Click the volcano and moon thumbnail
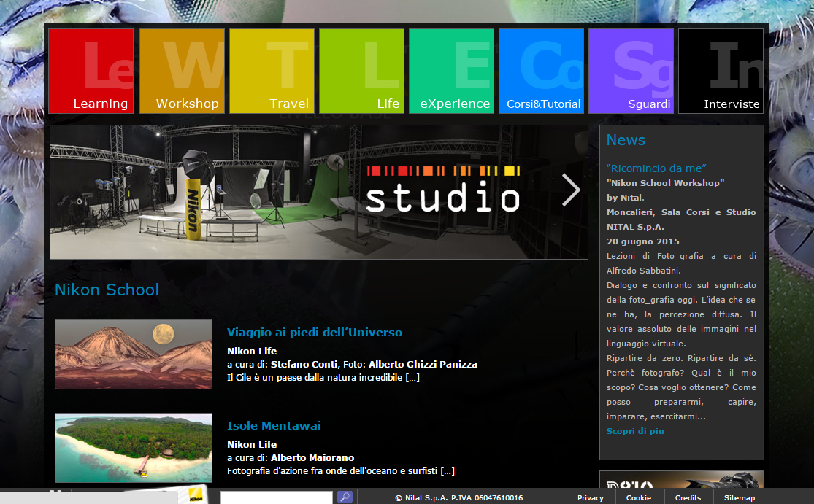 pyautogui.click(x=134, y=354)
